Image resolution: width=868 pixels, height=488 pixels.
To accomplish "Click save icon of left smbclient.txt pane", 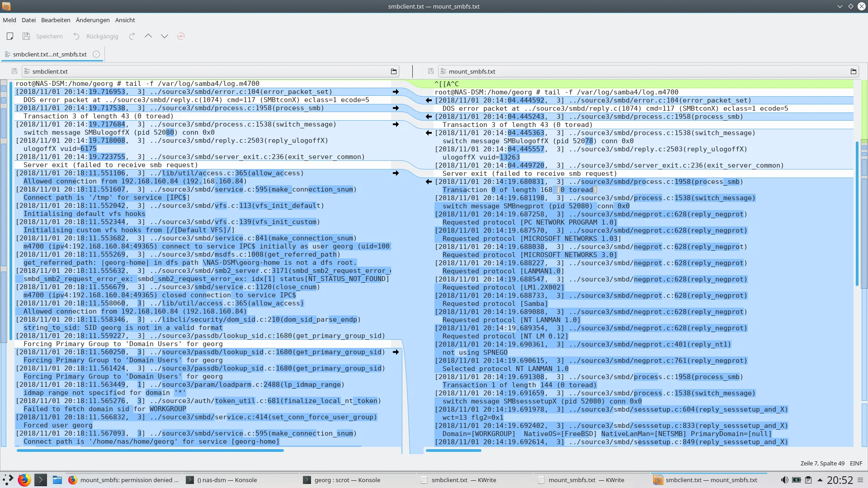I will coord(14,71).
